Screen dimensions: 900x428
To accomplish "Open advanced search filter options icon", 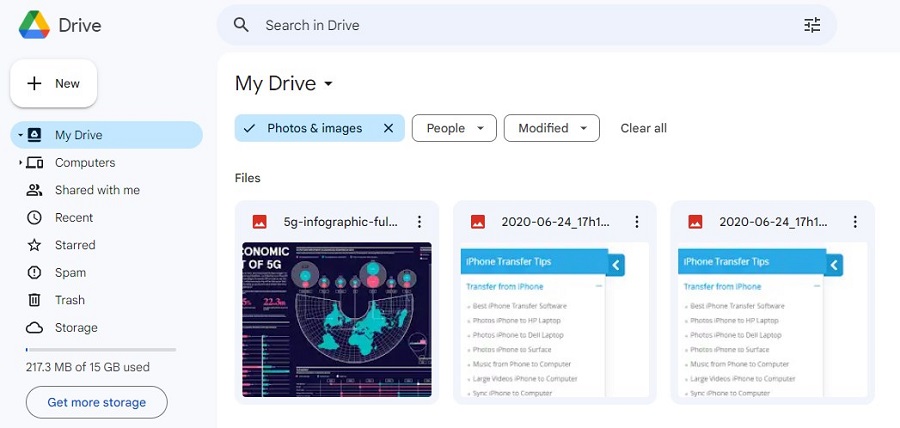I will point(812,25).
